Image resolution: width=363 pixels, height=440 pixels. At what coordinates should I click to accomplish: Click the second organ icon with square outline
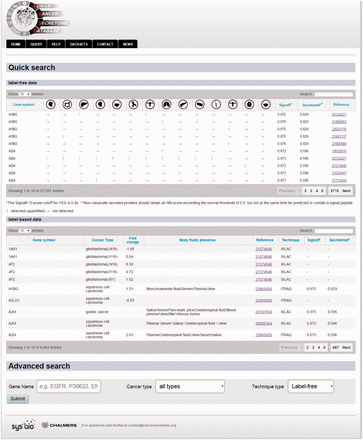pos(67,105)
